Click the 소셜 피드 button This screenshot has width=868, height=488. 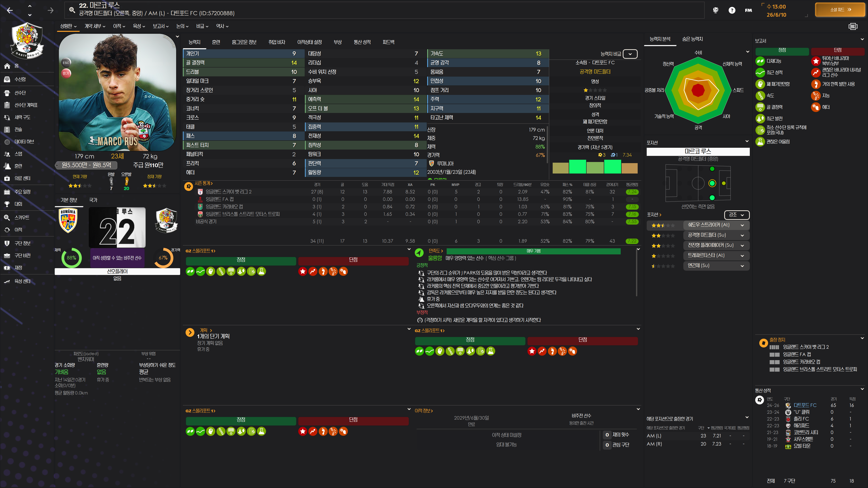point(840,10)
